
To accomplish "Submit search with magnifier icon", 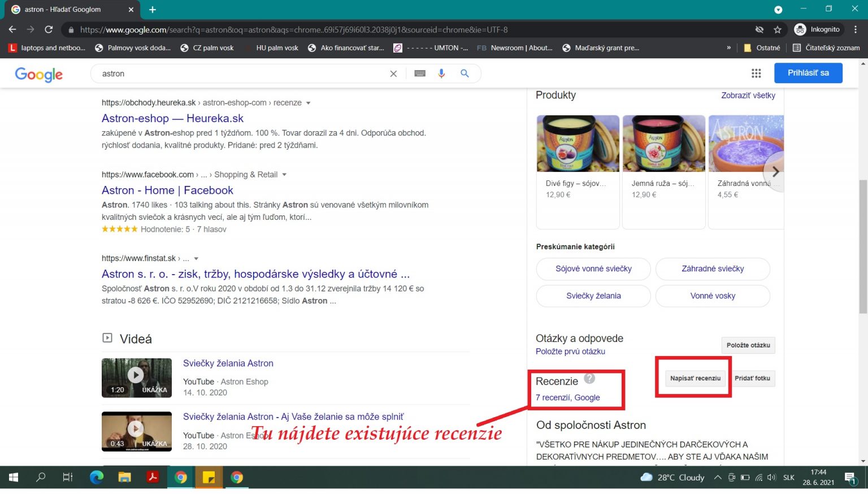I will click(x=465, y=73).
